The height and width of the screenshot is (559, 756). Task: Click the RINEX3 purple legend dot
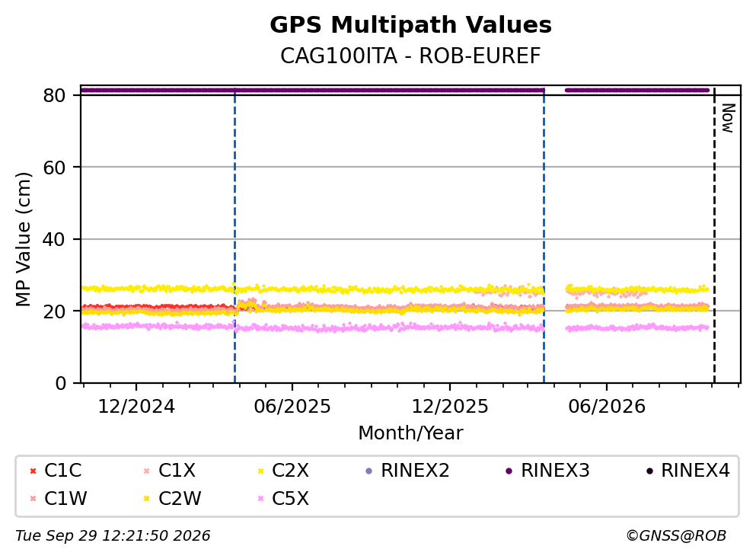509,471
